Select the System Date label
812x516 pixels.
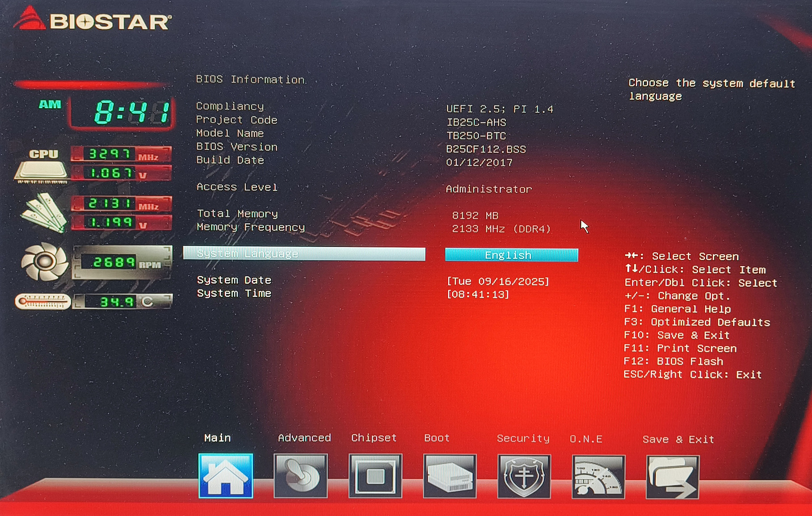234,280
